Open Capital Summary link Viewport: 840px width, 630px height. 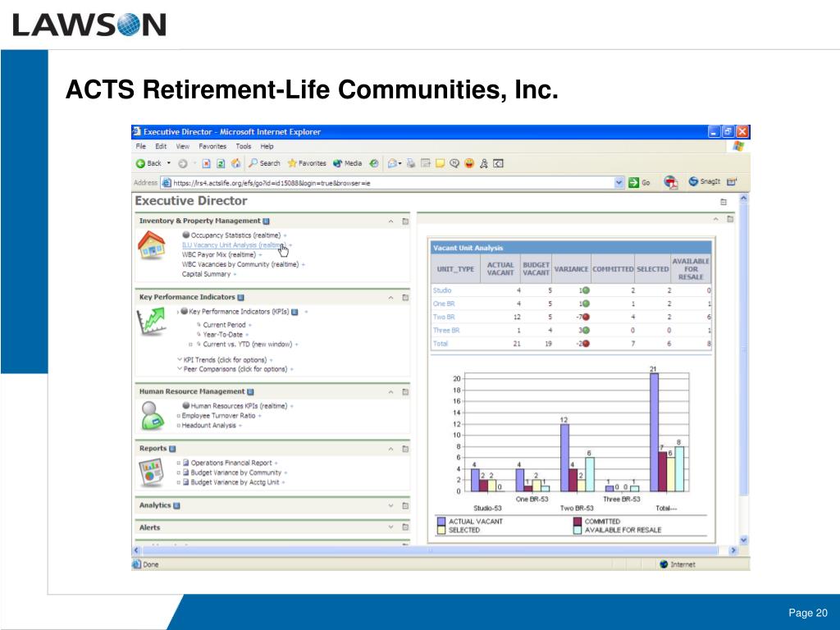[206, 274]
